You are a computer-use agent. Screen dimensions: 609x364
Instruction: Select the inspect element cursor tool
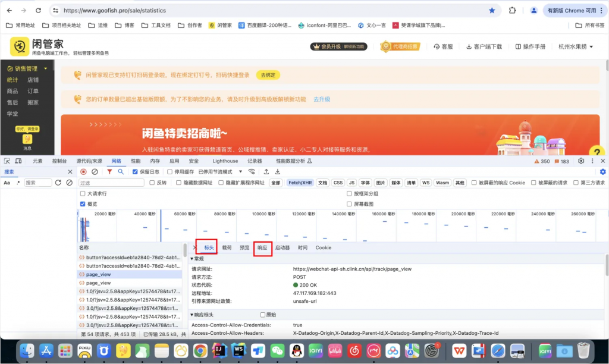(7, 161)
